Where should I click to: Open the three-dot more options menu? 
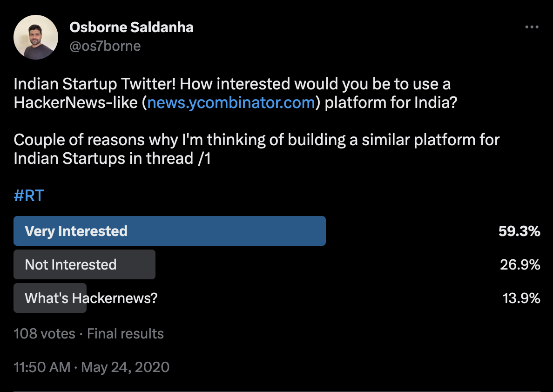tap(532, 27)
